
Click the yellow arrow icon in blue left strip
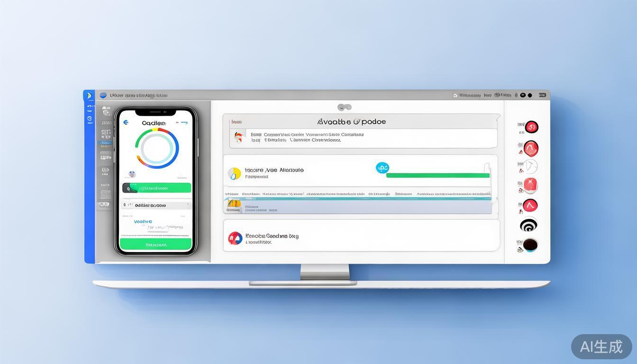coord(89,96)
